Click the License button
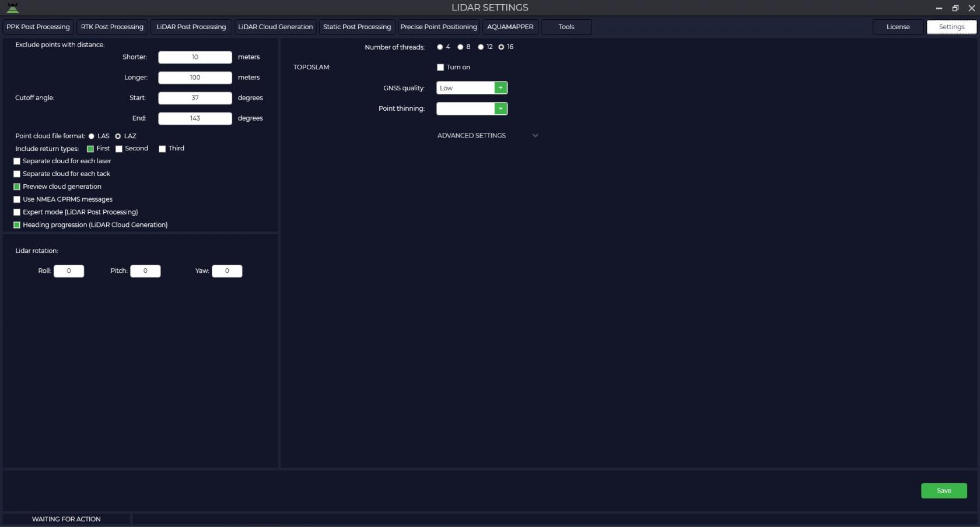980x527 pixels. [898, 27]
